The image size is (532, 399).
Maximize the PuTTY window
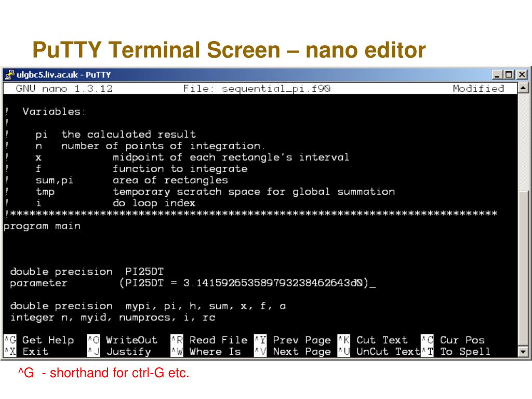pos(509,75)
